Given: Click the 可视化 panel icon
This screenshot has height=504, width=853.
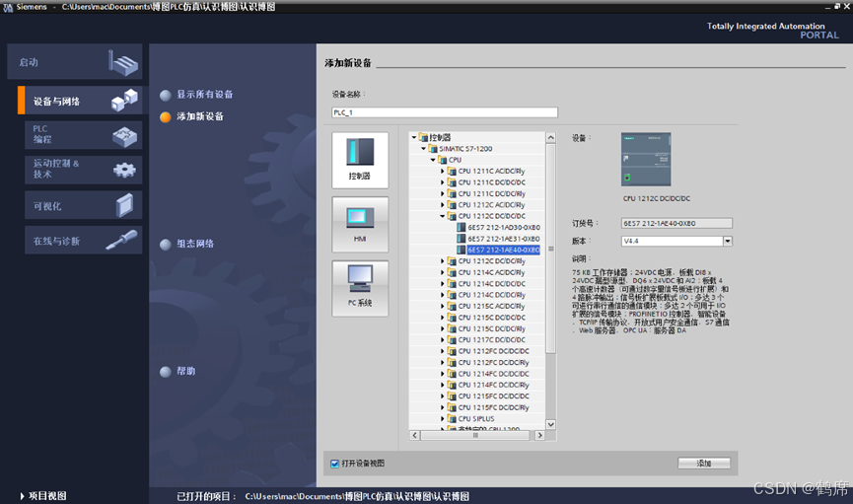Looking at the screenshot, I should click(x=124, y=206).
